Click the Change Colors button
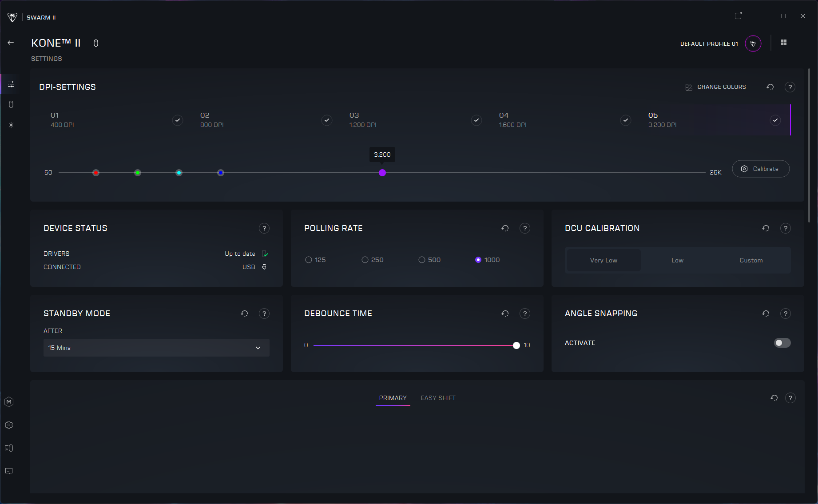Image resolution: width=818 pixels, height=504 pixels. [x=715, y=87]
